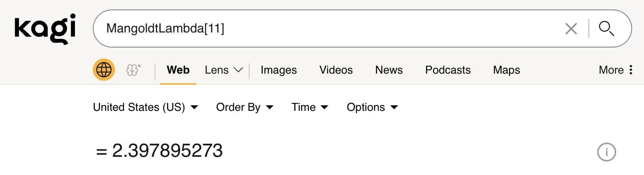Select the Web tab
The height and width of the screenshot is (175, 644).
pos(178,70)
